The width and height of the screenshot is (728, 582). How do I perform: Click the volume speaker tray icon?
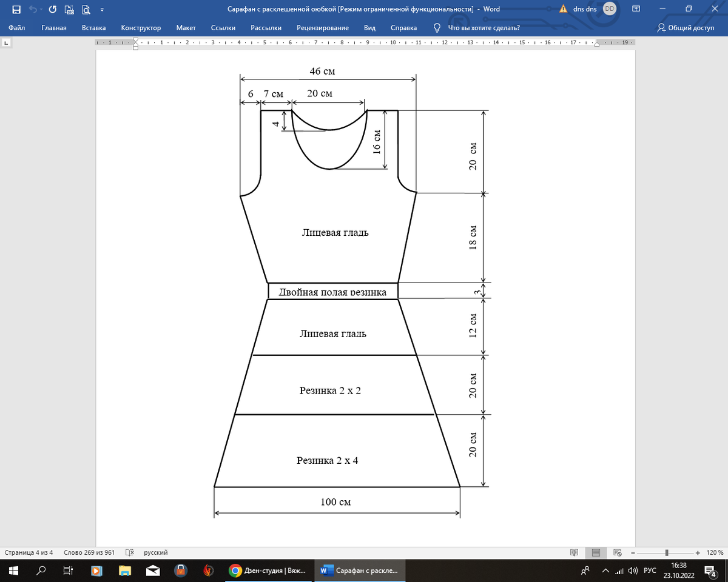(x=633, y=570)
